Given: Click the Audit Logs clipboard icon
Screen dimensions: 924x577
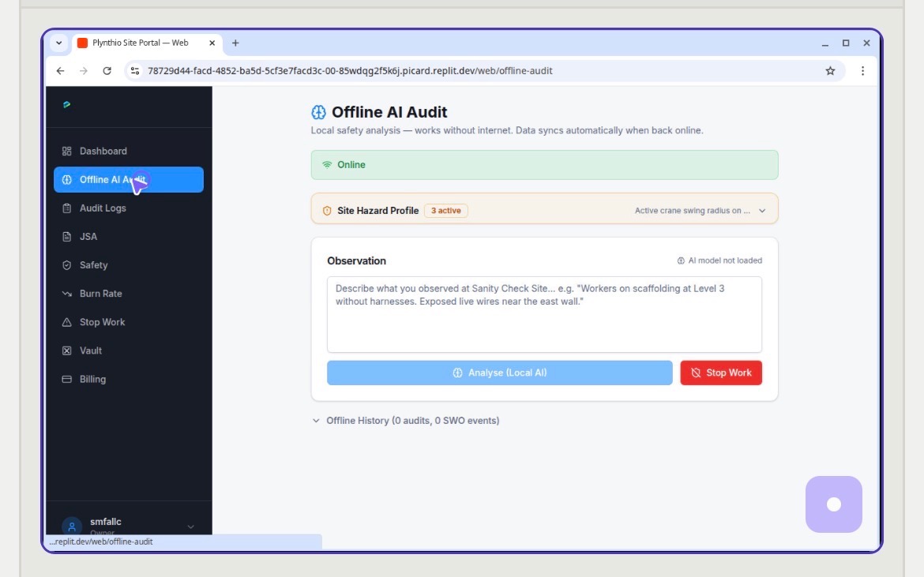Looking at the screenshot, I should click(66, 208).
